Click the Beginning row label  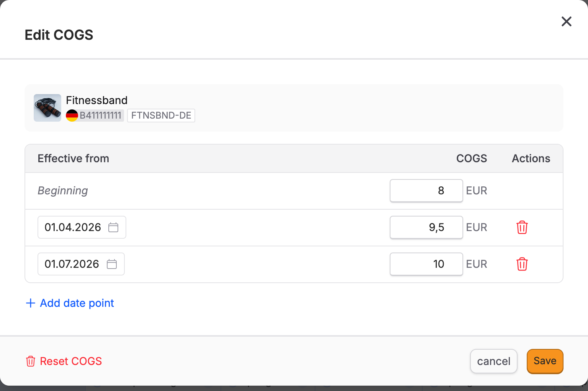pos(63,191)
